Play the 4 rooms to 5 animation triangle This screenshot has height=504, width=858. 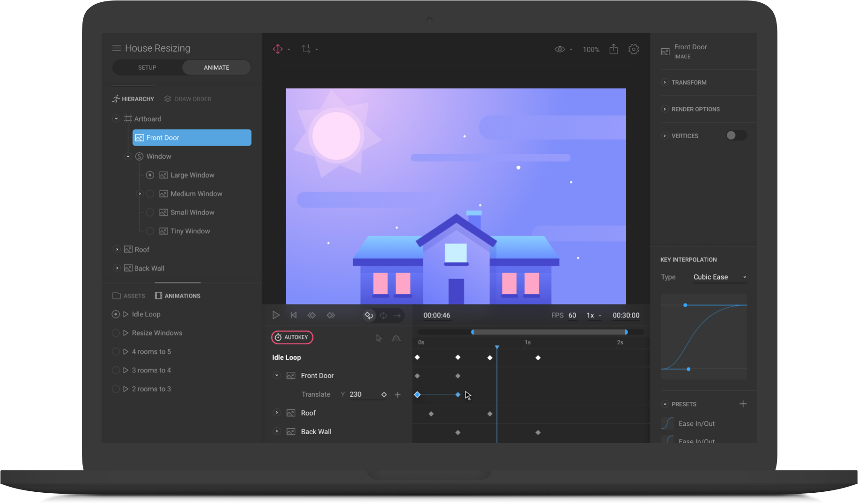tap(126, 352)
